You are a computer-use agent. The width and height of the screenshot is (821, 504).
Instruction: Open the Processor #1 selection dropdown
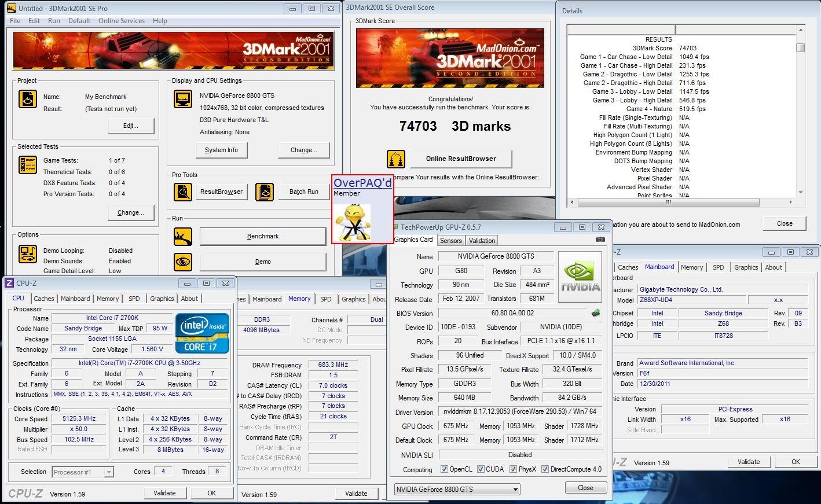click(x=83, y=472)
